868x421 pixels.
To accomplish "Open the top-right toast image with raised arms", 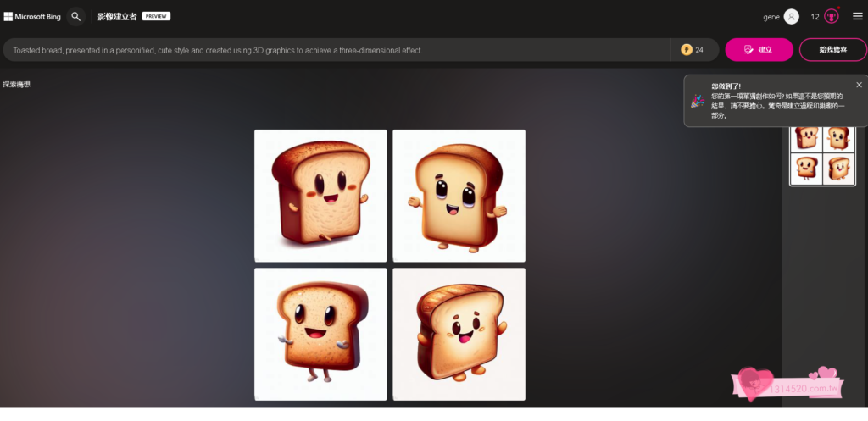I will (459, 196).
